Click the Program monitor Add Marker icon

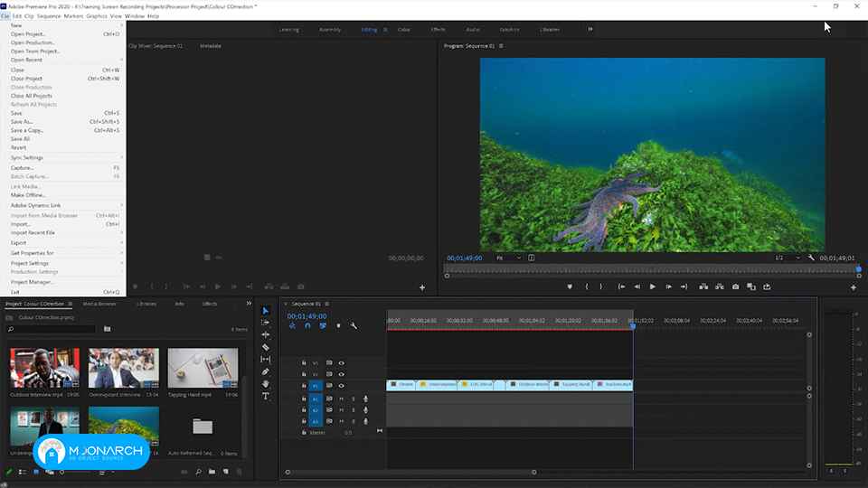pyautogui.click(x=570, y=286)
